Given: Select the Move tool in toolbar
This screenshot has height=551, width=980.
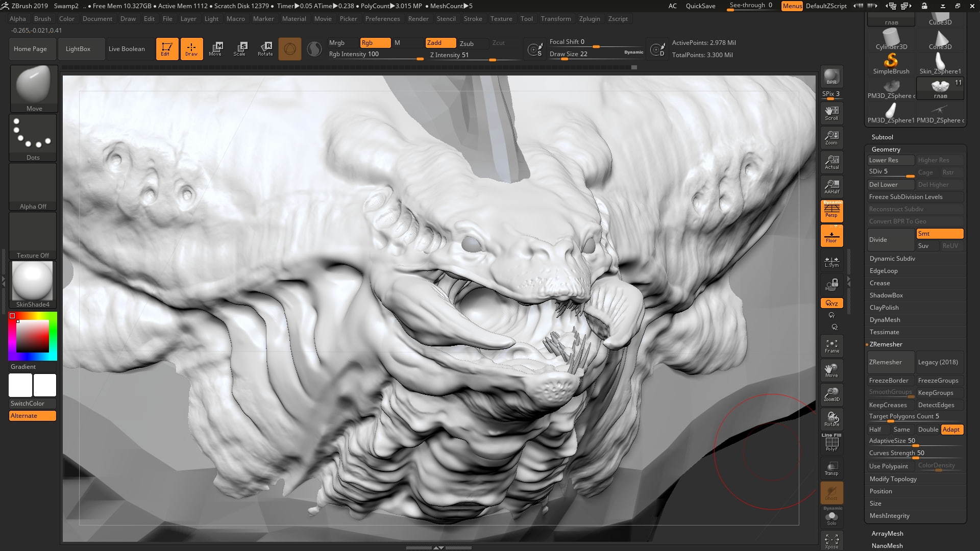Looking at the screenshot, I should (x=216, y=48).
